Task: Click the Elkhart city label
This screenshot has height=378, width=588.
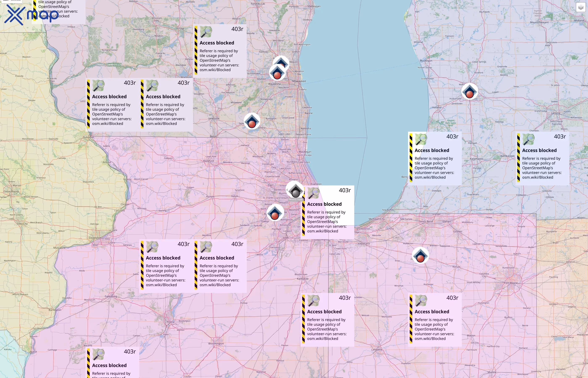Action: 447,221
